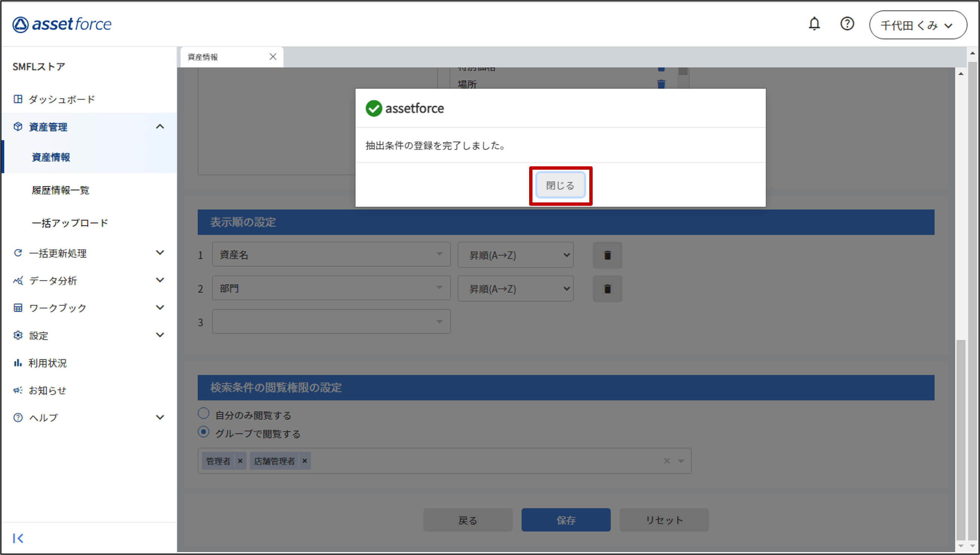Remove the 管理者 group tag
Image resolution: width=980 pixels, height=555 pixels.
[240, 461]
